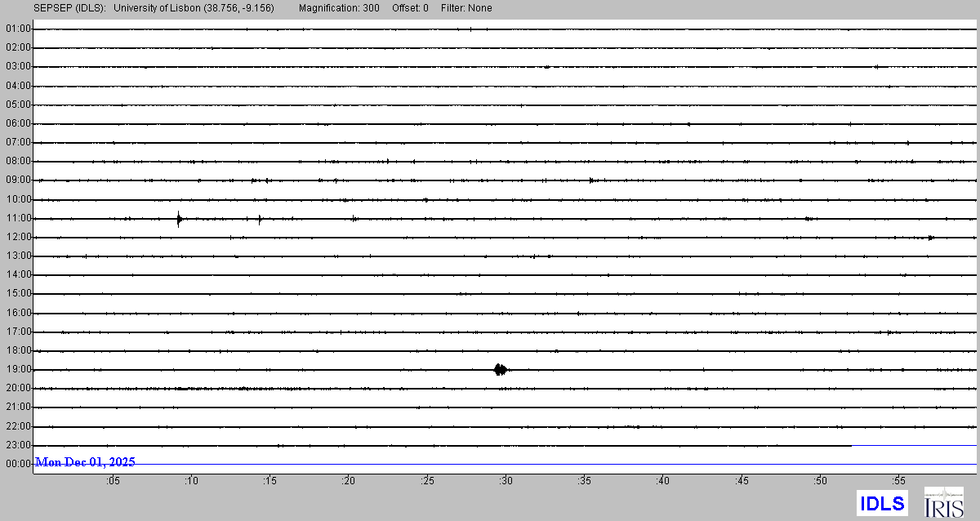The width and height of the screenshot is (980, 521).
Task: Click the IRIS logo
Action: click(x=943, y=502)
